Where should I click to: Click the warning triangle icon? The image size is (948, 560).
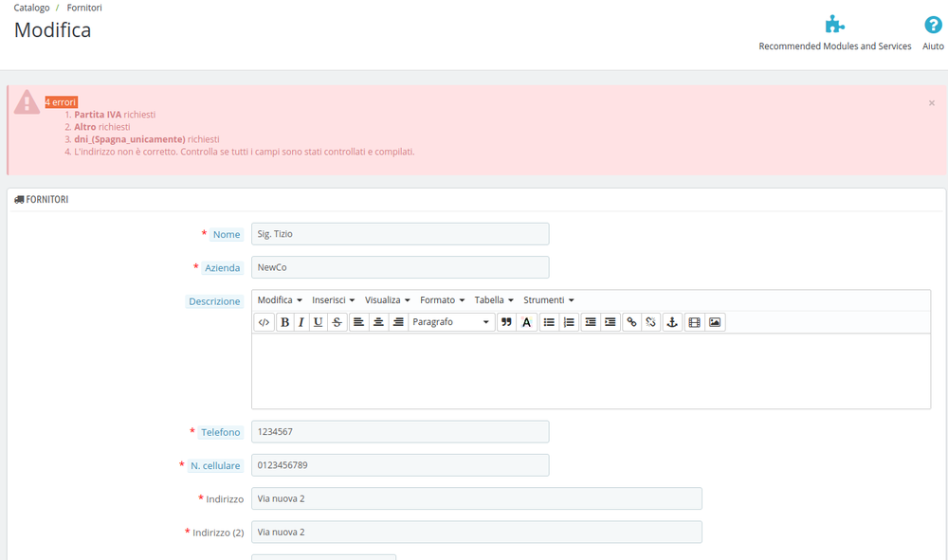point(27,102)
